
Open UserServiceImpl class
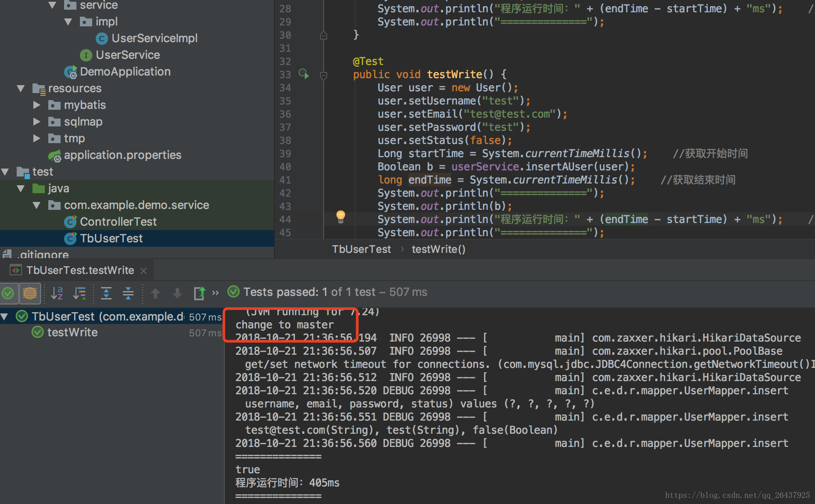[155, 38]
